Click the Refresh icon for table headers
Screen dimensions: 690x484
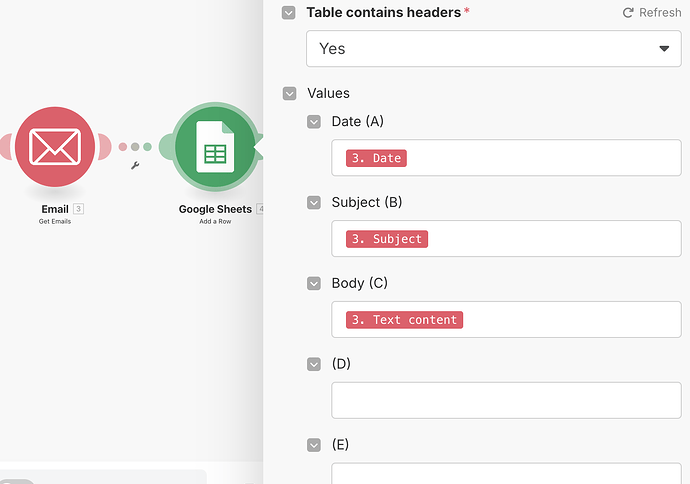[628, 13]
